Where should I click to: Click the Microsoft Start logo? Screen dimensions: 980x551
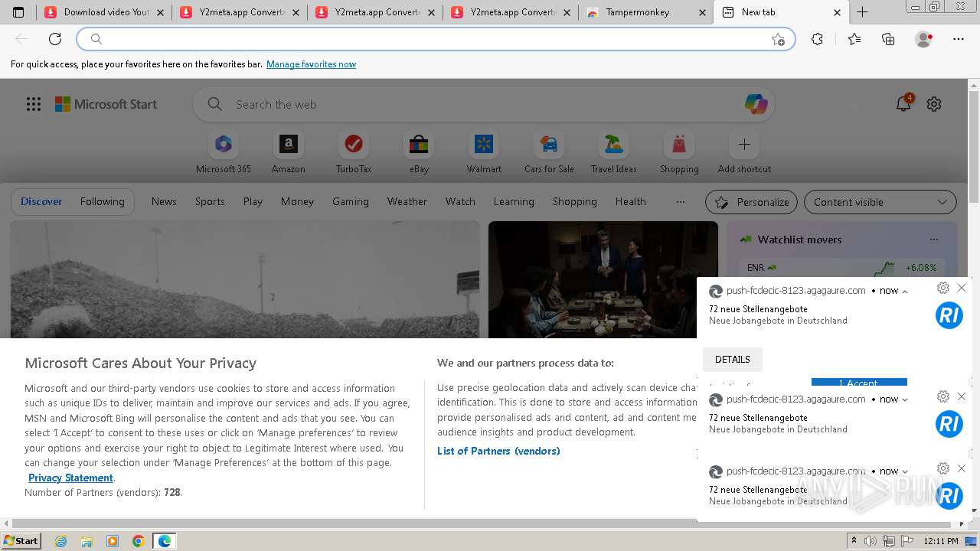tap(106, 104)
